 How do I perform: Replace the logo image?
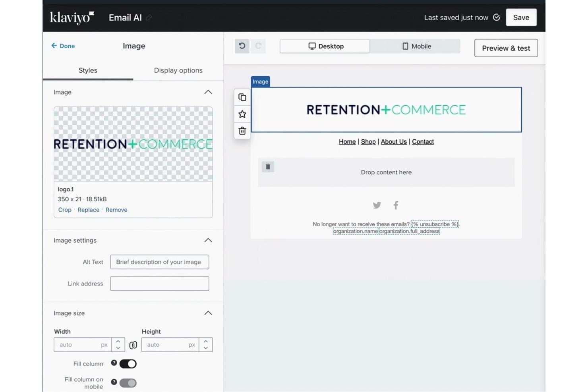tap(89, 210)
